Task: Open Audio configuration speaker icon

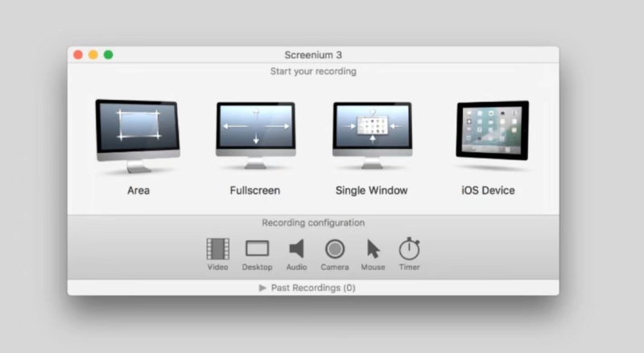Action: pos(296,249)
